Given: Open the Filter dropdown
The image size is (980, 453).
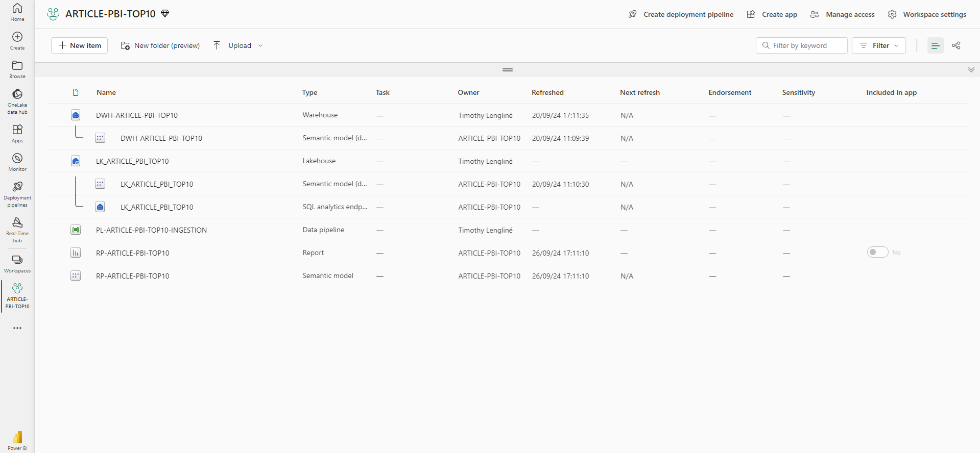Looking at the screenshot, I should (x=879, y=45).
